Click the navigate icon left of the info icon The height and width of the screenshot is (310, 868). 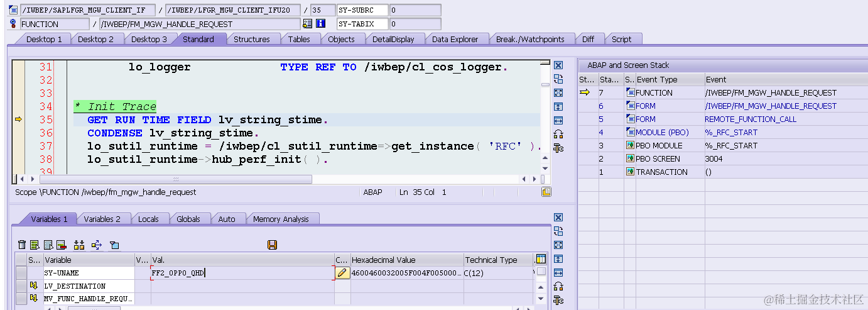[307, 24]
